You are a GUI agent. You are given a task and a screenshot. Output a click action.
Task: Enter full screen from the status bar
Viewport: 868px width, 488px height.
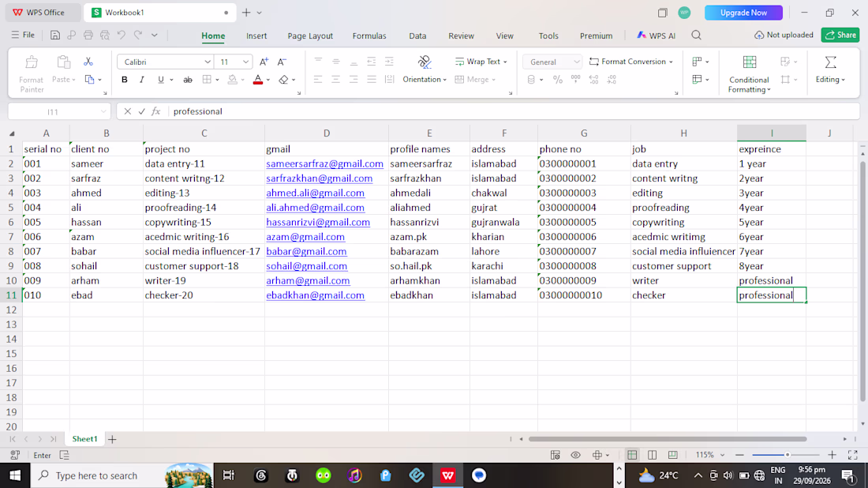tap(852, 455)
